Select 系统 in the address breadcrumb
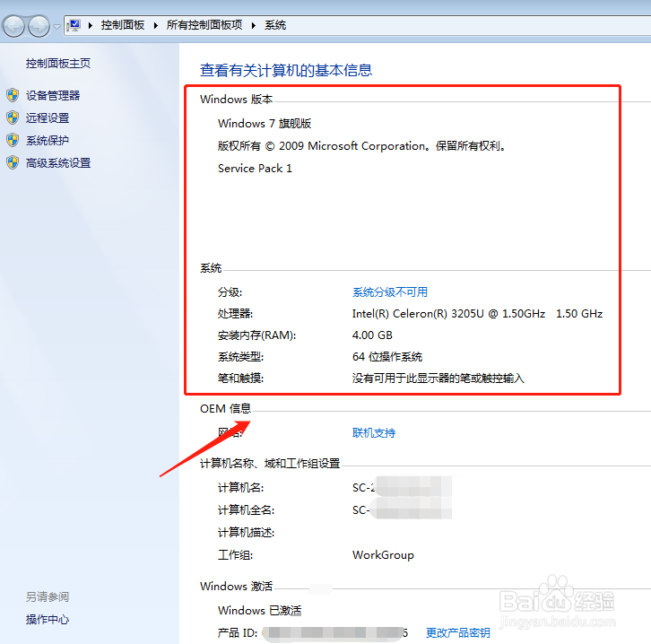This screenshot has width=651, height=644. point(275,25)
